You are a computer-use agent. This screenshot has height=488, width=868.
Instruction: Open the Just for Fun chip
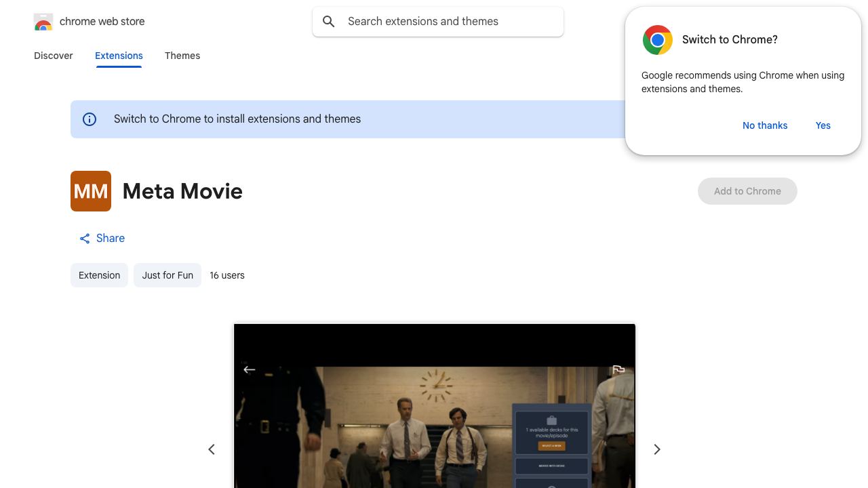coord(167,275)
